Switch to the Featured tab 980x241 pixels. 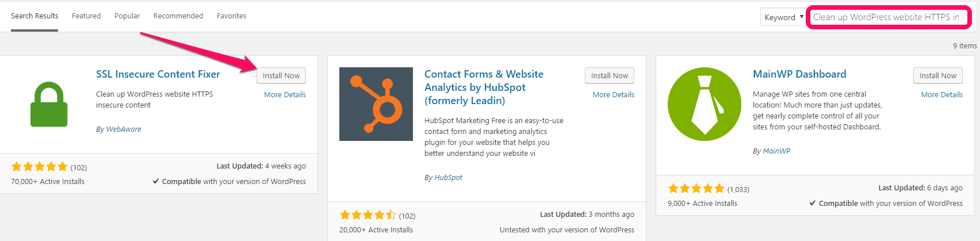click(x=86, y=16)
